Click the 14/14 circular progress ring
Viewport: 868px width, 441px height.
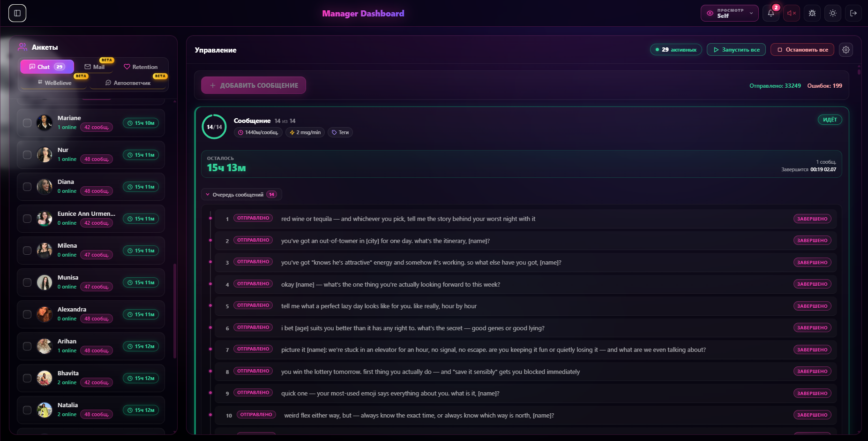click(214, 127)
